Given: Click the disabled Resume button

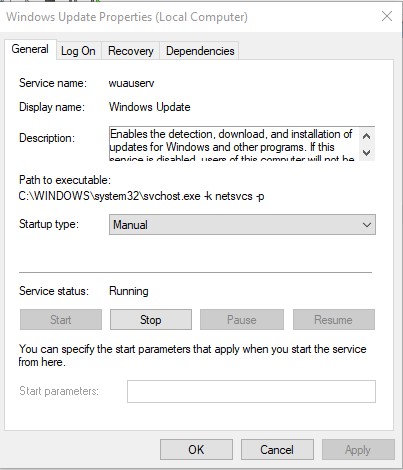Looking at the screenshot, I should 334,320.
